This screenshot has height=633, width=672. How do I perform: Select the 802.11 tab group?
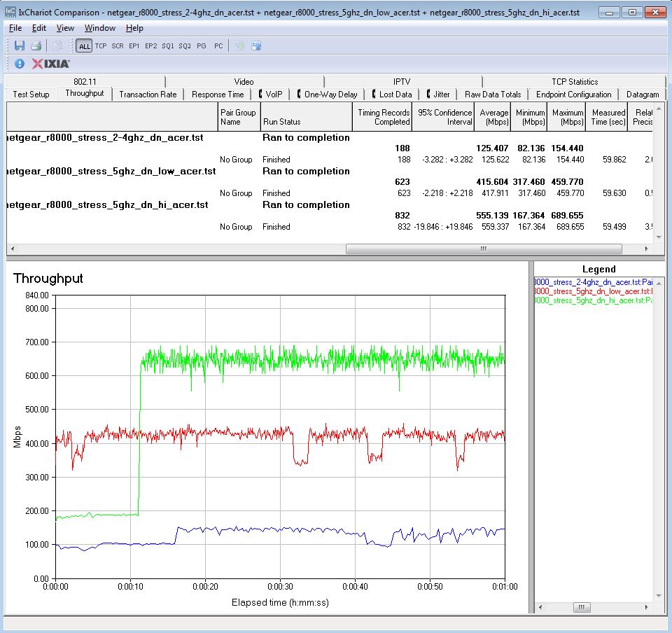[x=85, y=81]
